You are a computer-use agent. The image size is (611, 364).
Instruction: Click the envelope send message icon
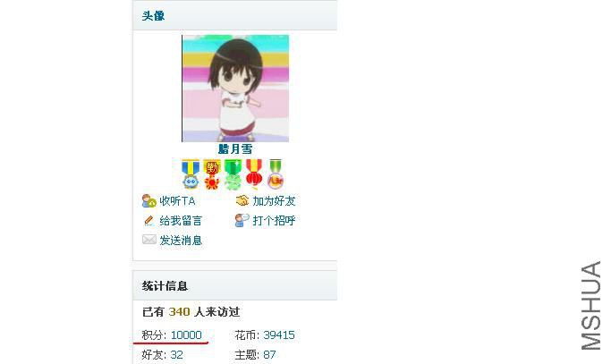[x=149, y=240]
